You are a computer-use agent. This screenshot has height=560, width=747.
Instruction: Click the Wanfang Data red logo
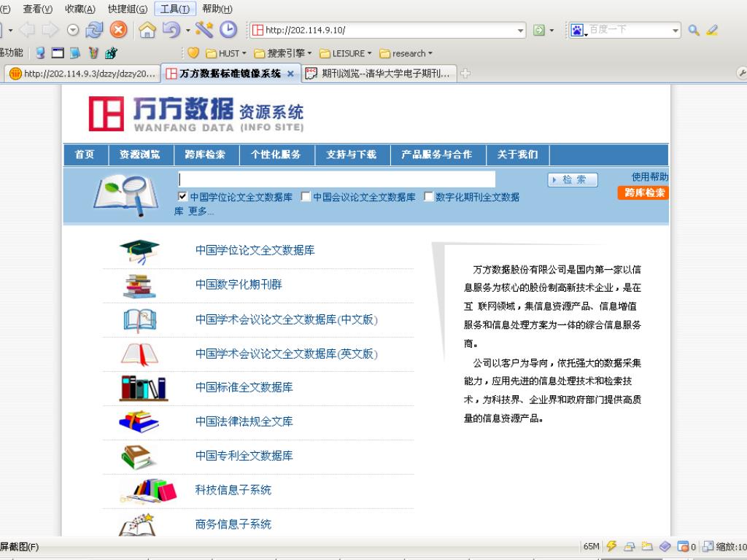pyautogui.click(x=107, y=114)
